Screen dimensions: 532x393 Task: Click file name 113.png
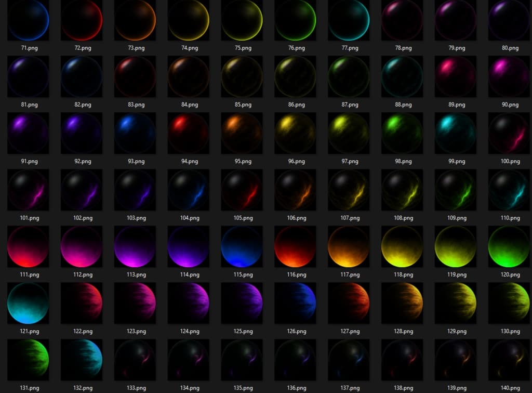tap(137, 275)
